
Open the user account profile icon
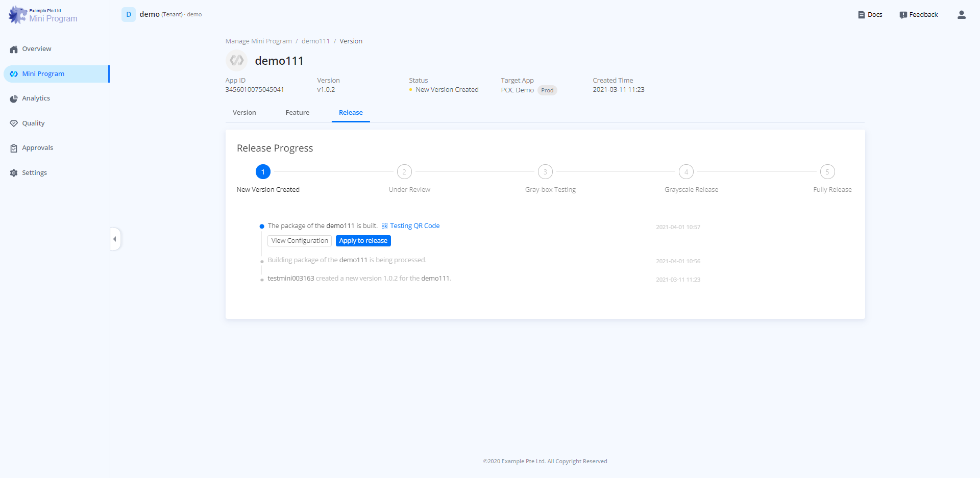click(x=962, y=15)
